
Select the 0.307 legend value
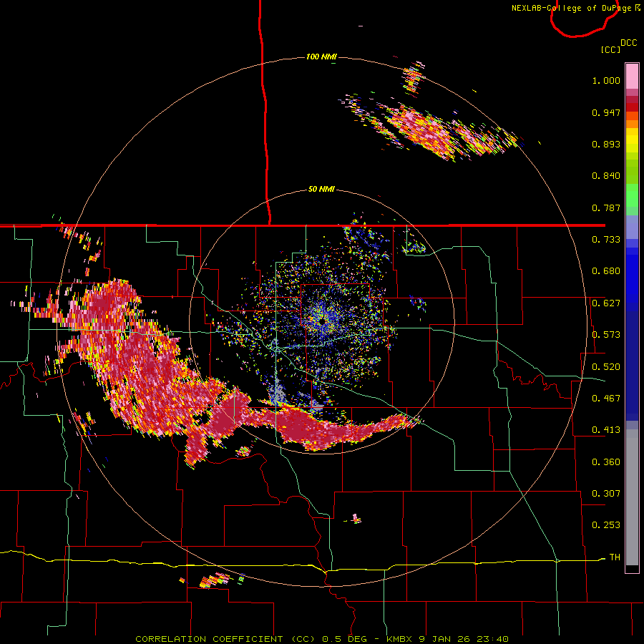click(606, 494)
